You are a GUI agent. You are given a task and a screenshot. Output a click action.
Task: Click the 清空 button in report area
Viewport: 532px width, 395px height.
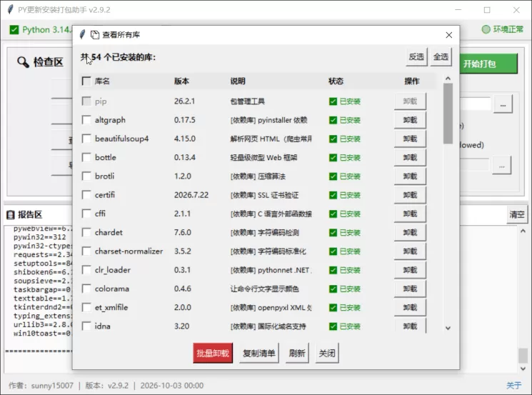point(517,214)
